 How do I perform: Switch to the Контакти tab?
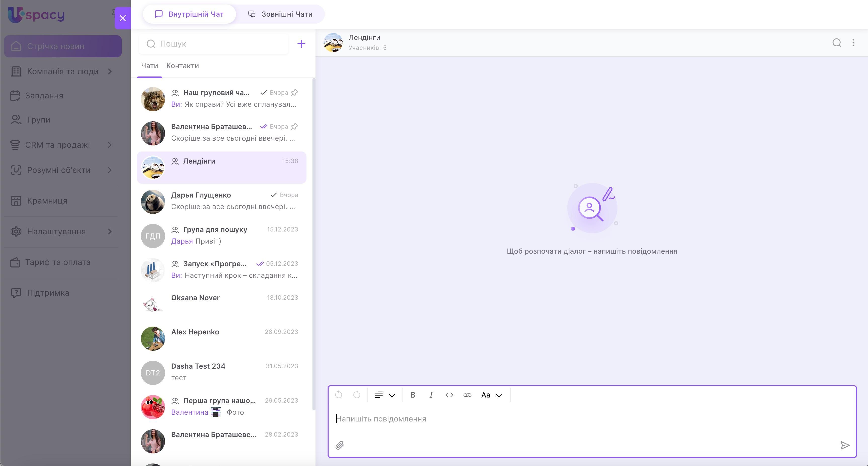182,66
